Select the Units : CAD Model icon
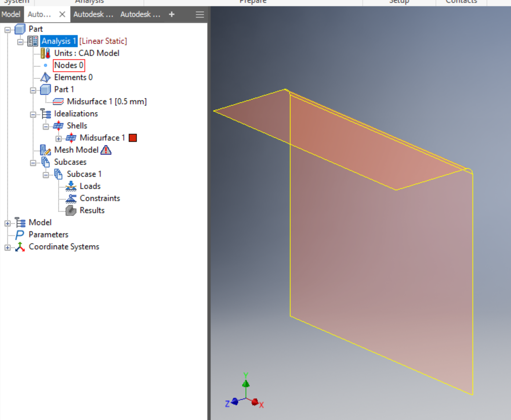This screenshot has width=511, height=420. [45, 53]
